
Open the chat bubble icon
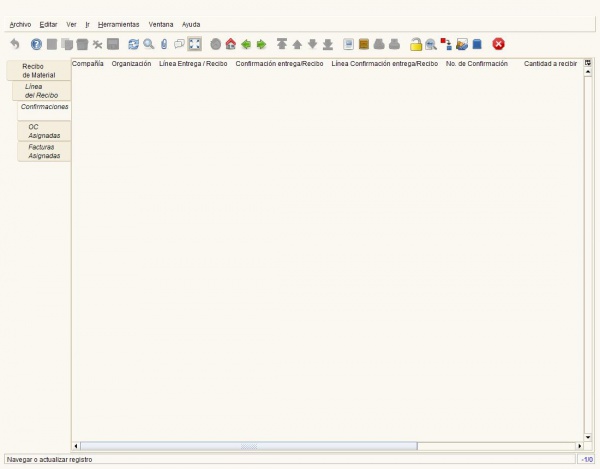pyautogui.click(x=179, y=44)
